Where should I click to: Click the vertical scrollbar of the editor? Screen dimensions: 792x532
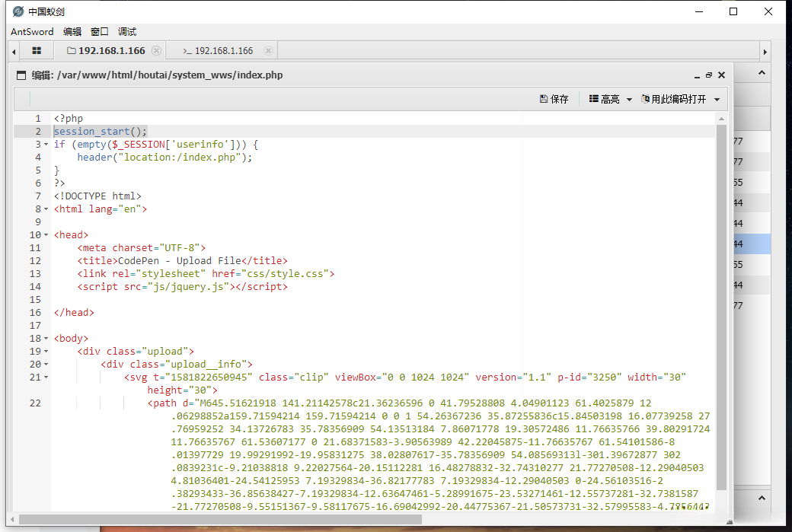click(x=721, y=307)
